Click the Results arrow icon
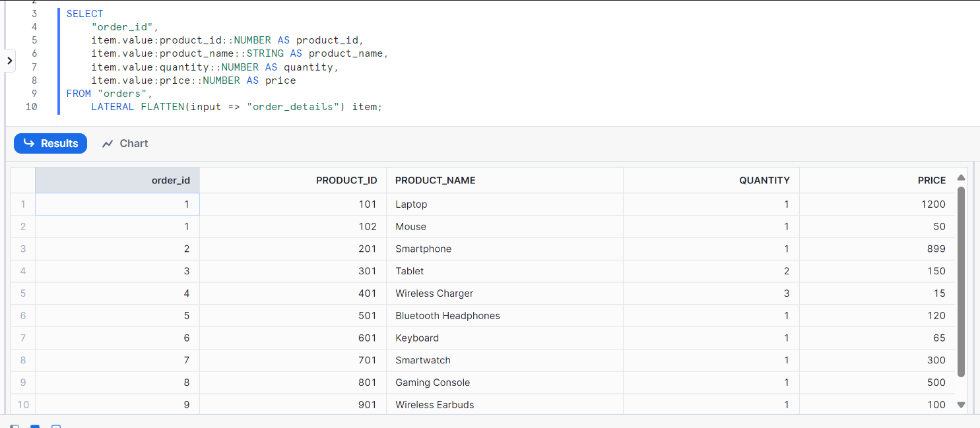980x428 pixels. (x=28, y=144)
